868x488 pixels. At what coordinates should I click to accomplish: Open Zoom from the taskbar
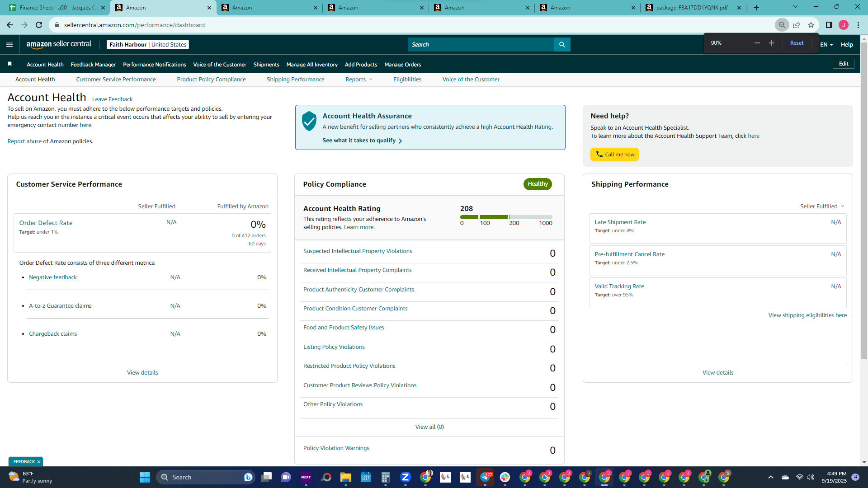point(406,477)
